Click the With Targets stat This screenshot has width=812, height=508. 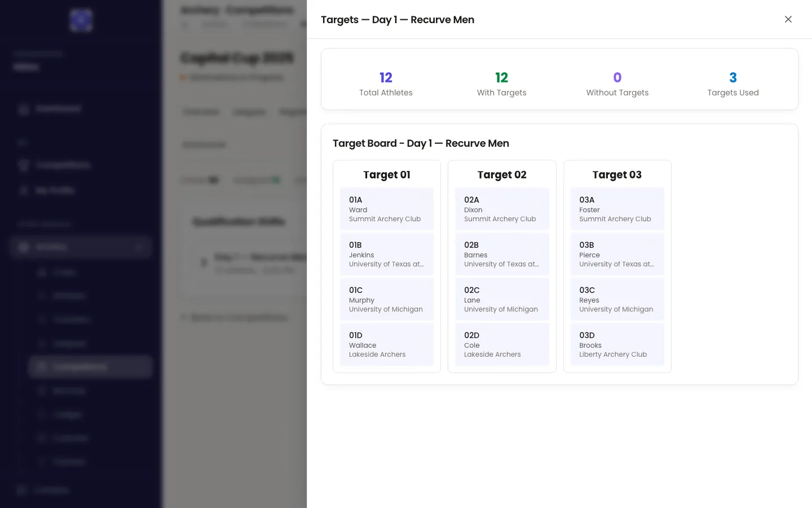tap(501, 84)
